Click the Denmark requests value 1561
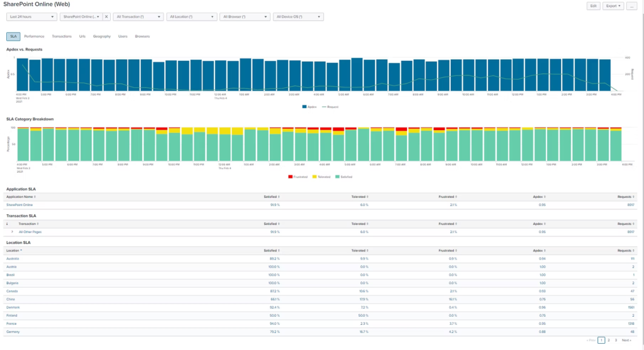Image resolution: width=644 pixels, height=350 pixels. [631, 307]
